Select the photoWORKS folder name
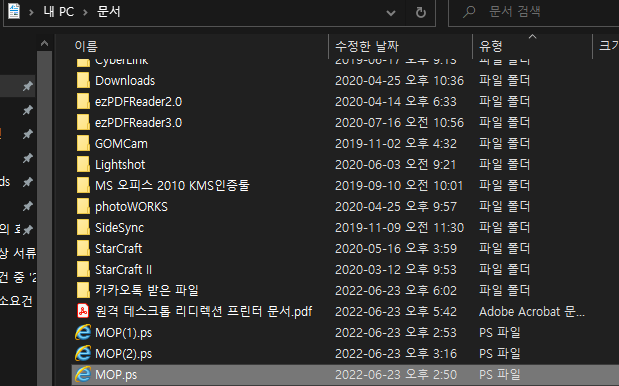 coord(131,206)
